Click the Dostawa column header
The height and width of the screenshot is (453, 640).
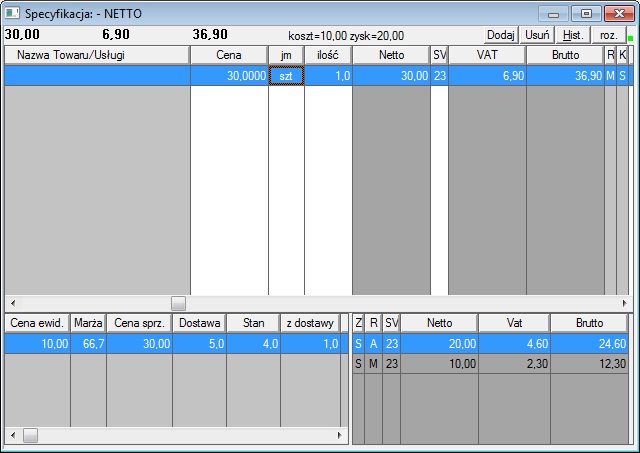click(x=199, y=323)
